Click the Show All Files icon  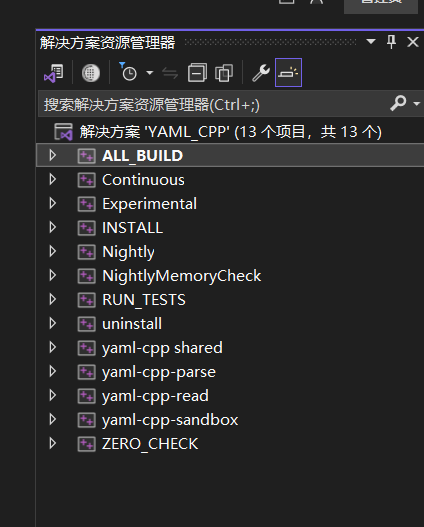point(224,73)
